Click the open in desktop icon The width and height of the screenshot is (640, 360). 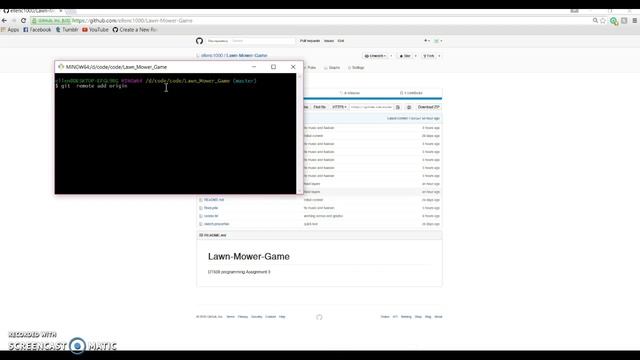click(409, 107)
